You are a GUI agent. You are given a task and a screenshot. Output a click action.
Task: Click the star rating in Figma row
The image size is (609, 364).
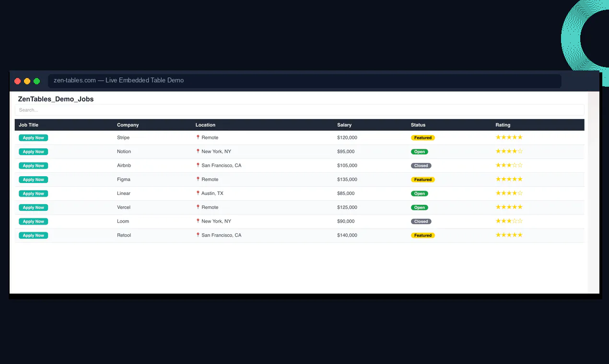(x=509, y=179)
